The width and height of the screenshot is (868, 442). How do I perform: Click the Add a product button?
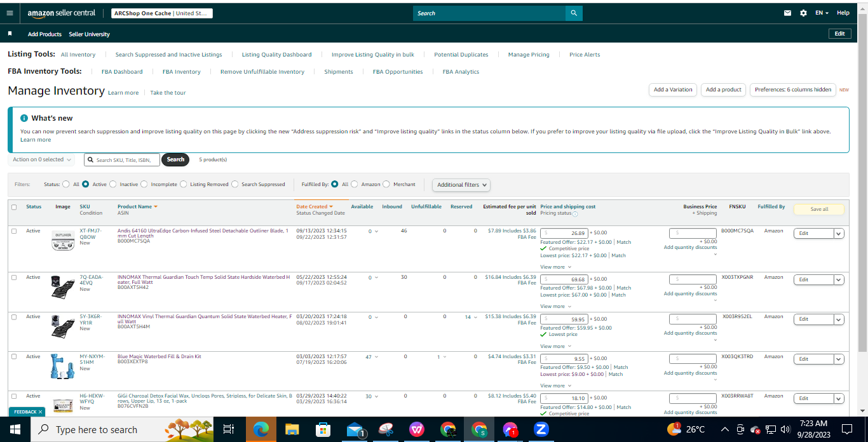coord(723,90)
